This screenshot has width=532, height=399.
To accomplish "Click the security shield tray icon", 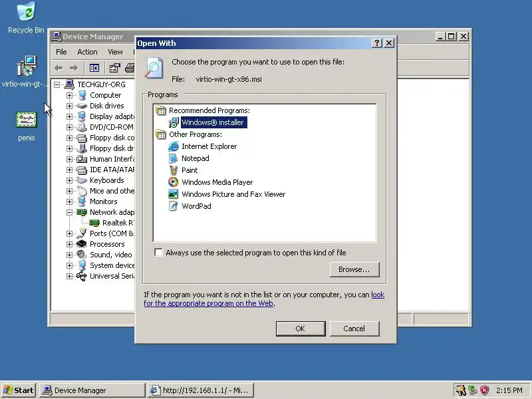I will tap(484, 390).
